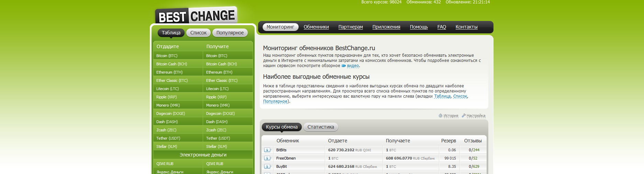Image resolution: width=644 pixels, height=174 pixels.
Task: Sort table by Отзывы column header
Action: 473,141
